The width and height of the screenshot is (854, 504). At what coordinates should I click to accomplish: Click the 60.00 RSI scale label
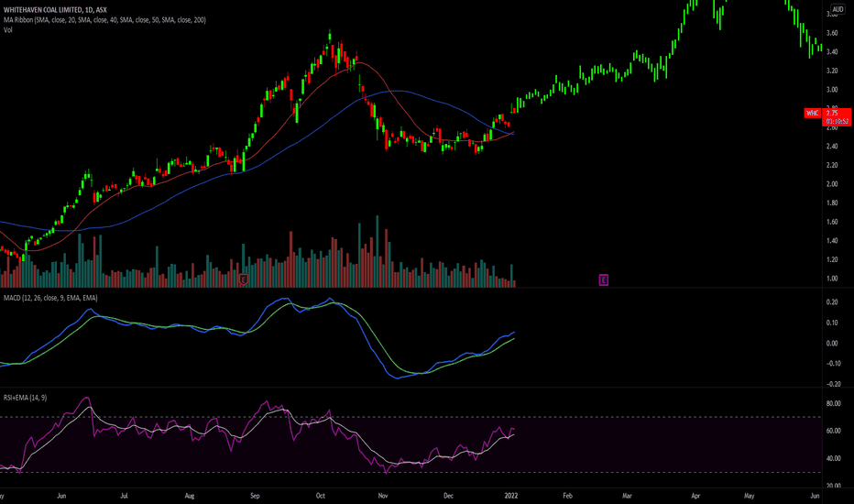click(833, 431)
